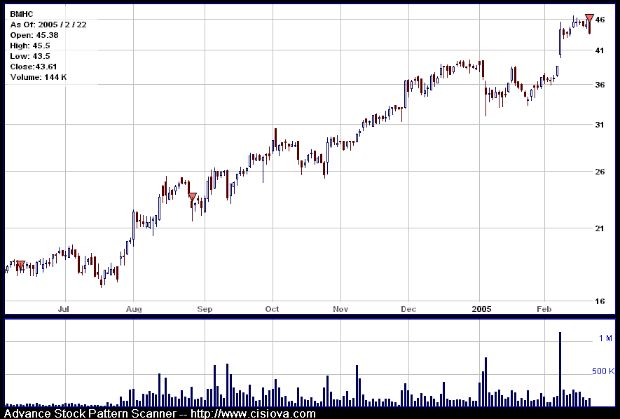Click the 16 price axis label
The image size is (620, 419).
point(600,301)
